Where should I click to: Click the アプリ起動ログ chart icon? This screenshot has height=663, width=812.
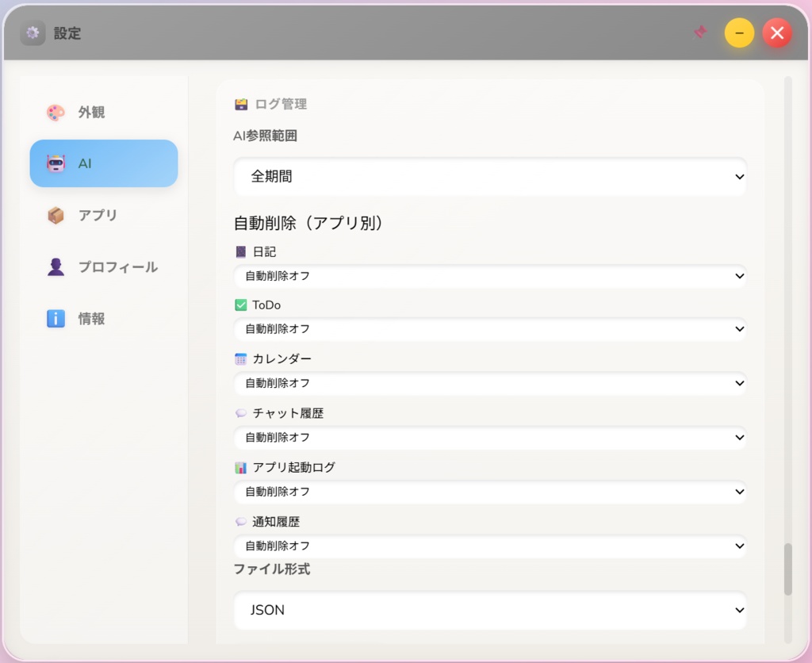pyautogui.click(x=239, y=467)
